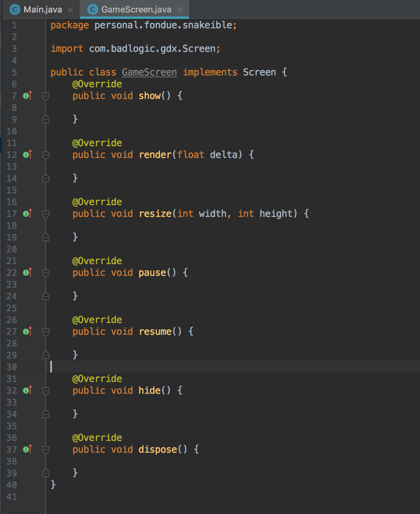The width and height of the screenshot is (420, 514).
Task: Click line number 17 in the gutter
Action: [11, 214]
